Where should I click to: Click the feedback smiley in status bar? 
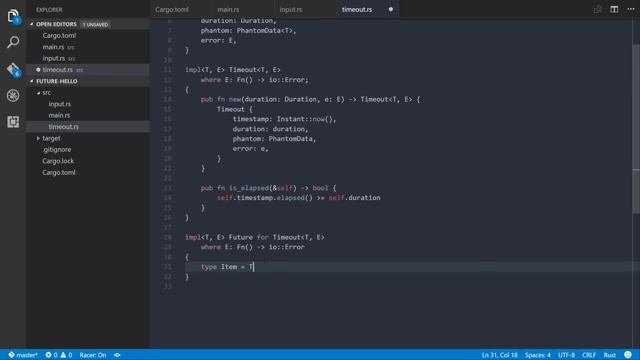[x=628, y=355]
